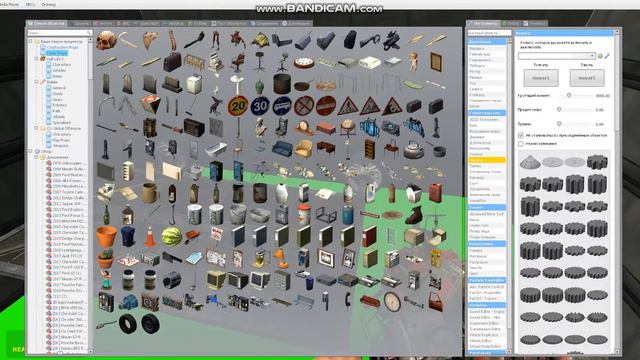The width and height of the screenshot is (640, 360).
Task: Collapse the top root folder in tree
Action: [30, 41]
